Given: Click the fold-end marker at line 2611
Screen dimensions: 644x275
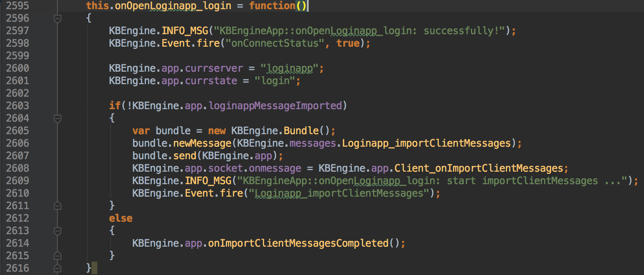Looking at the screenshot, I should 57,205.
